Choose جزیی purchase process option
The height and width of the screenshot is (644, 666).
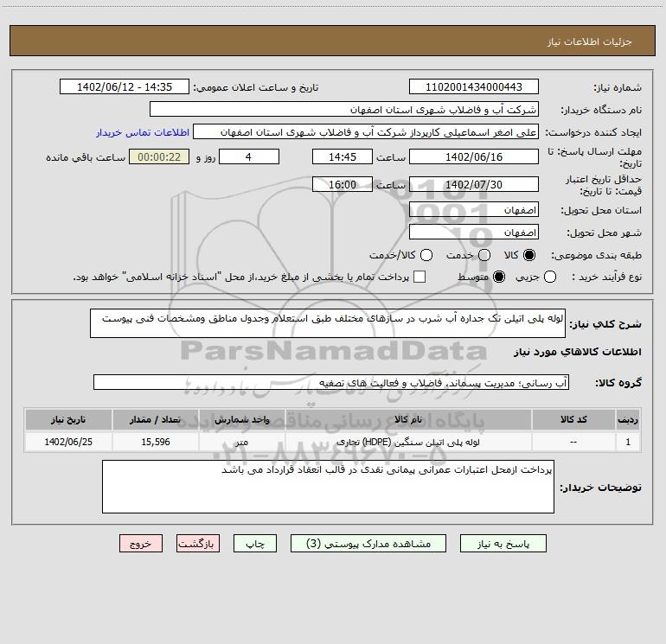(x=550, y=277)
